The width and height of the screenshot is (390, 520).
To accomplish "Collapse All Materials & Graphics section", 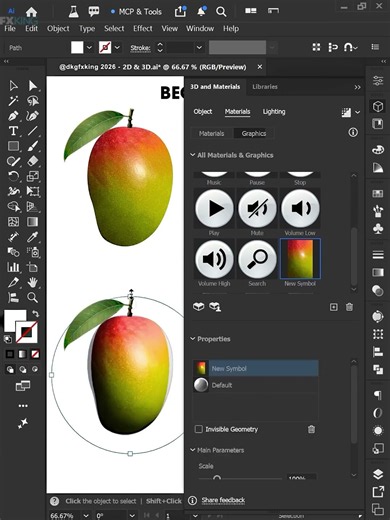I will coord(193,155).
